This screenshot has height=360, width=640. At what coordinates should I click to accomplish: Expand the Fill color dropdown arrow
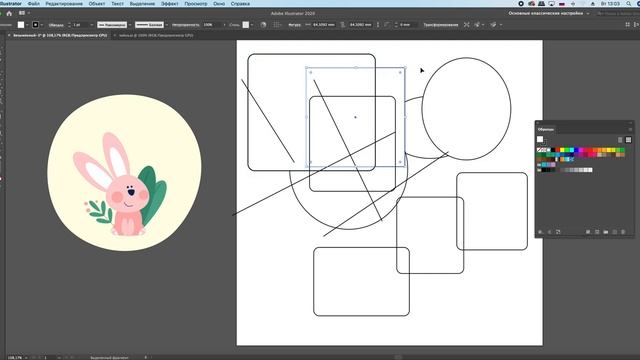27,25
